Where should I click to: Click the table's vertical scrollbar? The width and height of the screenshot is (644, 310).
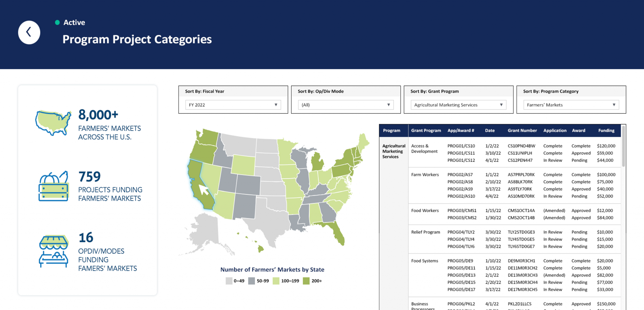623,146
